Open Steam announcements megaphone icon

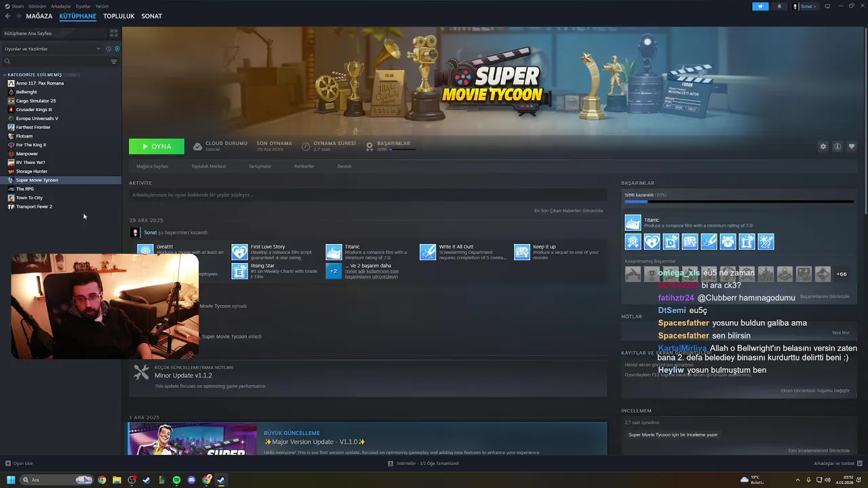coord(760,6)
